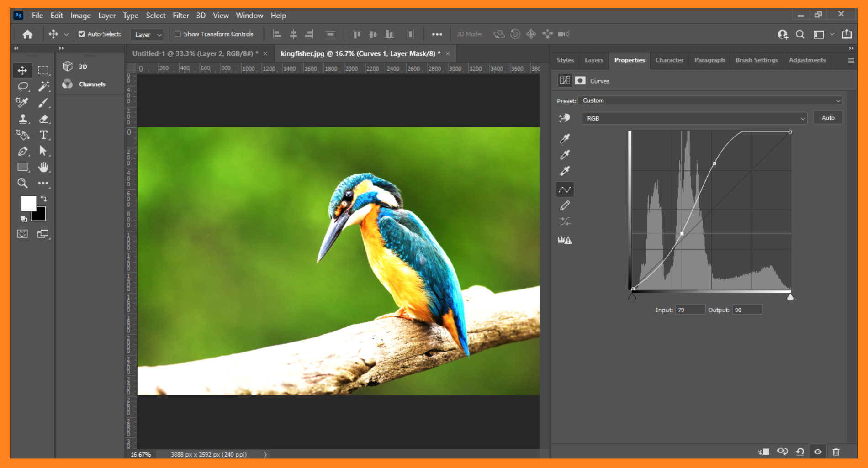Enable Show Transform Controls
This screenshot has width=868, height=468.
pos(178,34)
